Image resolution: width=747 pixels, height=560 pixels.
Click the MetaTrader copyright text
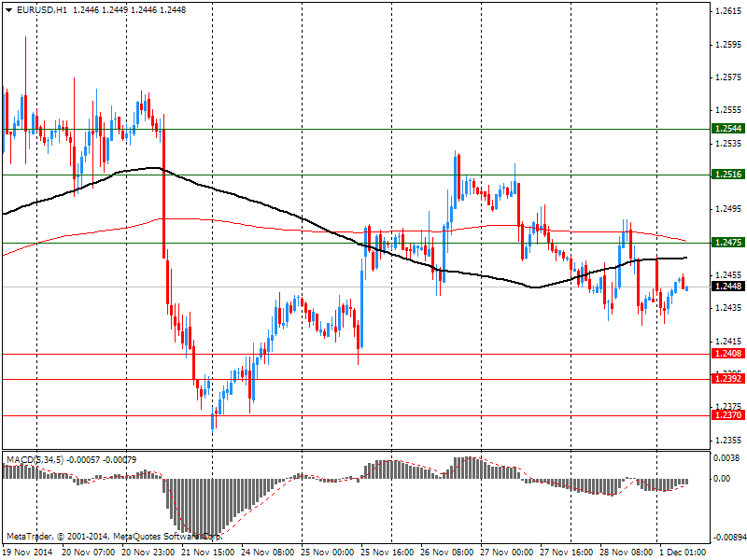tap(114, 537)
